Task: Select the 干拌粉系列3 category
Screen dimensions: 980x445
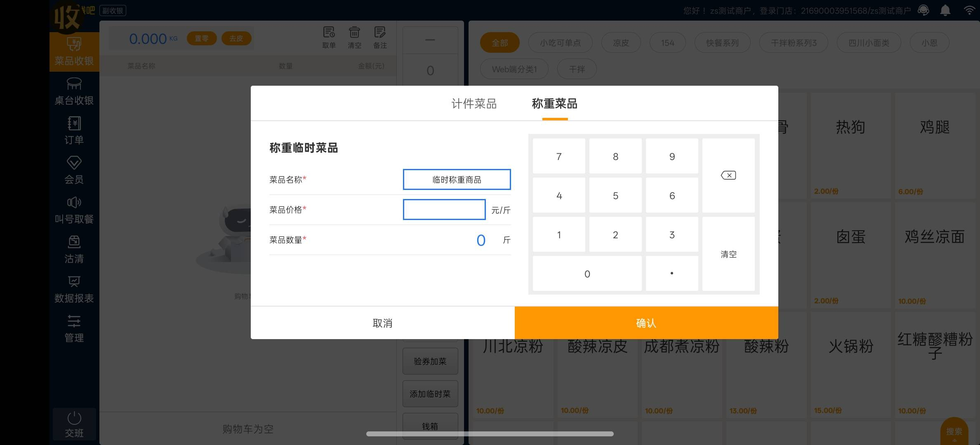Action: pyautogui.click(x=794, y=43)
